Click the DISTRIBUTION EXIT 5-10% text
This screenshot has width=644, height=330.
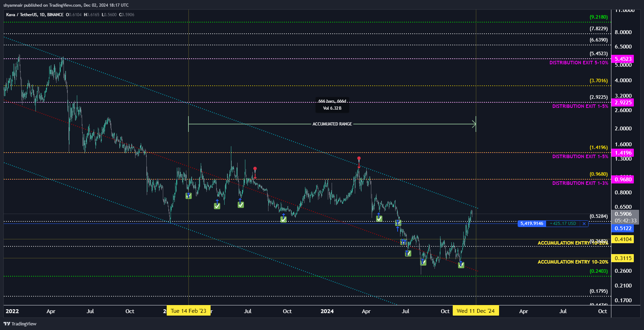click(x=579, y=63)
